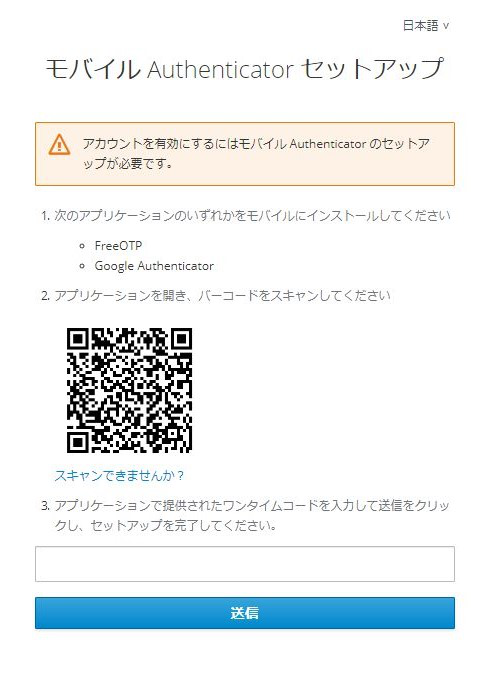Click the QR barcode image

click(130, 390)
